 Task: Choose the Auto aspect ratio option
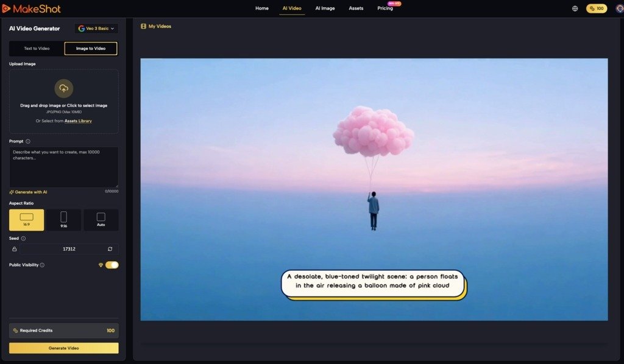pos(101,220)
